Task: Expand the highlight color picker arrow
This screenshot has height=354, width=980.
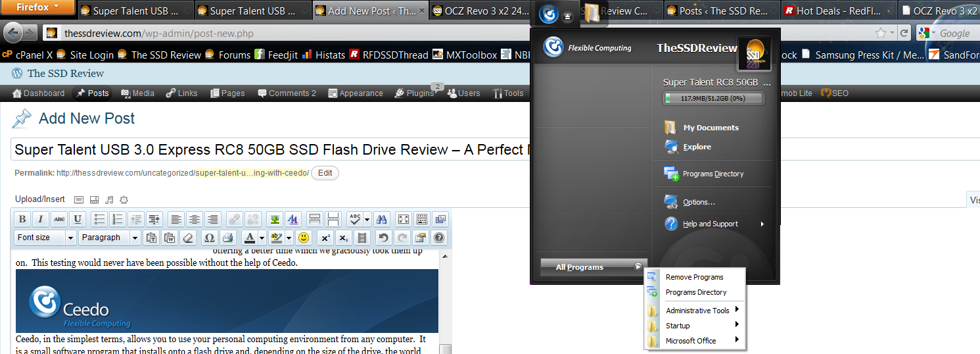Action: [288, 238]
